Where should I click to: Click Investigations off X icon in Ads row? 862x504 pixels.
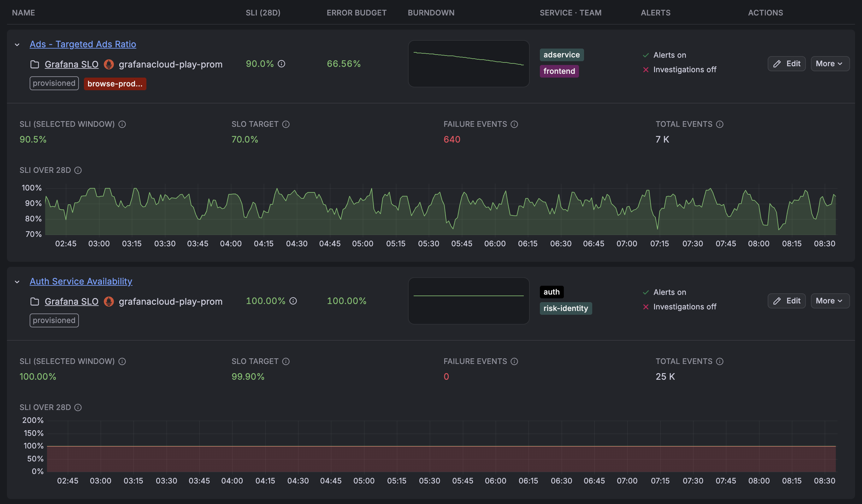coord(646,70)
